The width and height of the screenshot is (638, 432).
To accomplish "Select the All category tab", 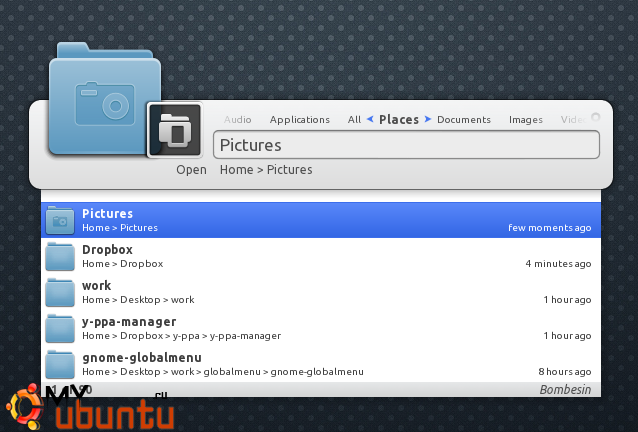I will tap(354, 120).
